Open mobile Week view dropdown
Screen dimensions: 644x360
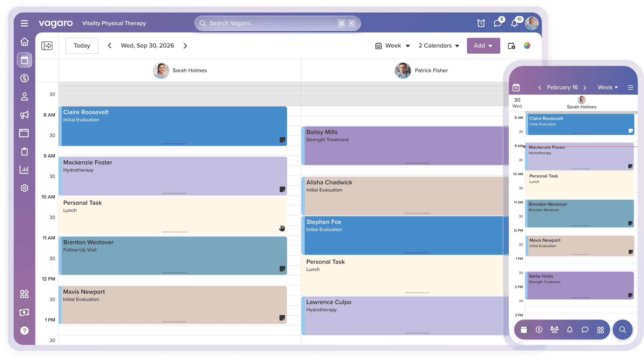pyautogui.click(x=608, y=88)
